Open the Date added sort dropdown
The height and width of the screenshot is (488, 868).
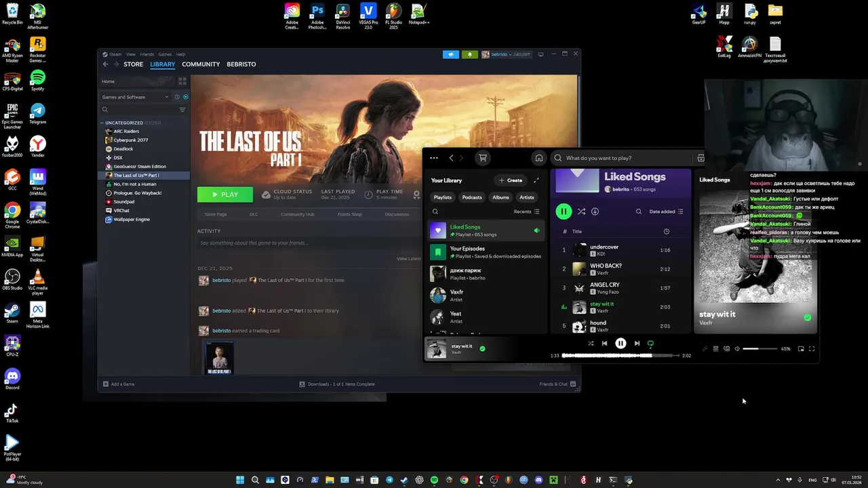pyautogui.click(x=666, y=211)
